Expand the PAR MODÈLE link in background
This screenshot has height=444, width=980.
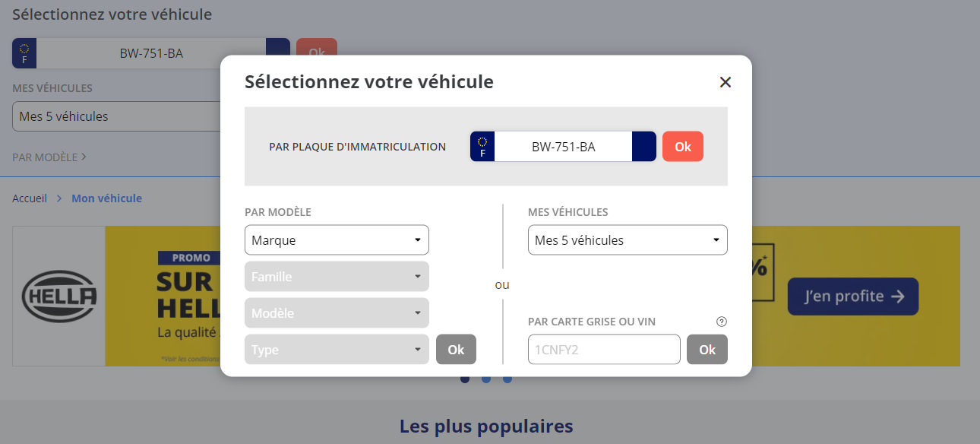pyautogui.click(x=49, y=157)
